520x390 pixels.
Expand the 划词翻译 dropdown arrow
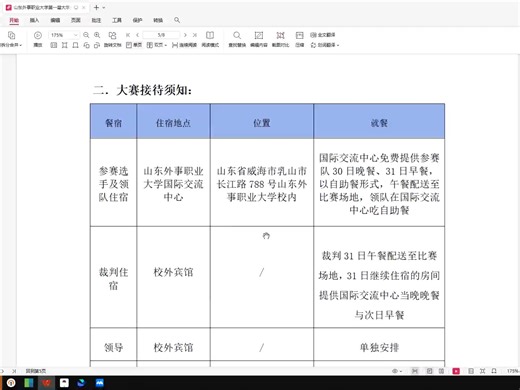coord(338,45)
